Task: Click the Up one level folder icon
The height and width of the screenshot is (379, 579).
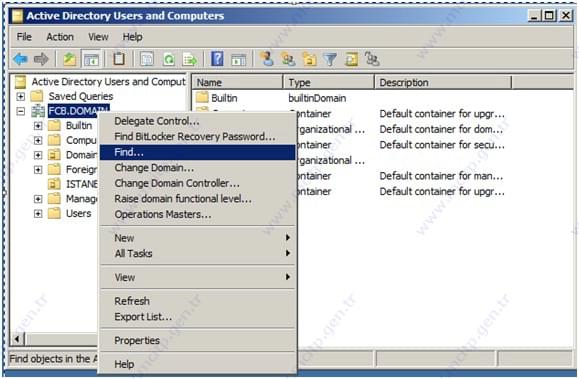Action: 69,59
